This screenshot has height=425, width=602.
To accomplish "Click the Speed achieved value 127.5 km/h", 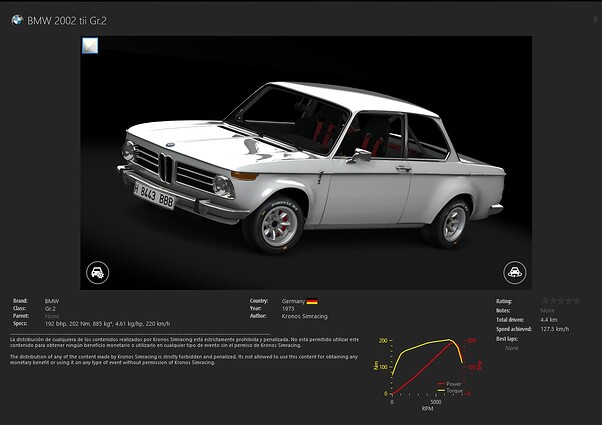I will point(555,329).
